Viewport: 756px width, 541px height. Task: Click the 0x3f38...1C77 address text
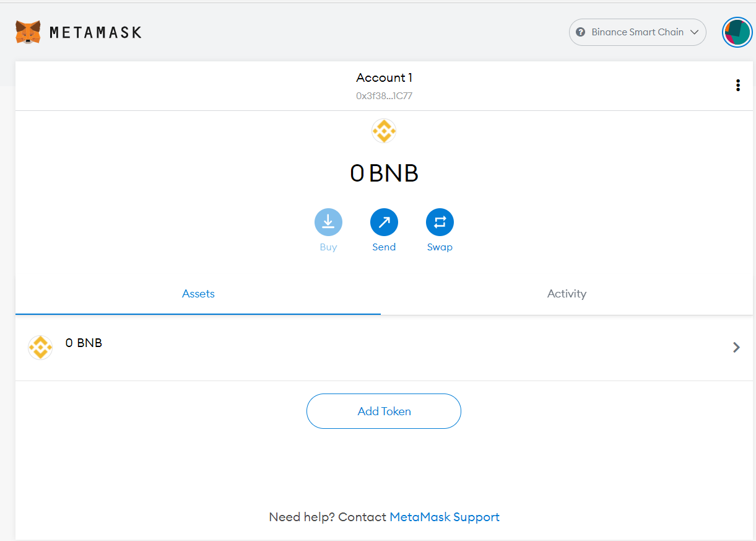[x=384, y=96]
